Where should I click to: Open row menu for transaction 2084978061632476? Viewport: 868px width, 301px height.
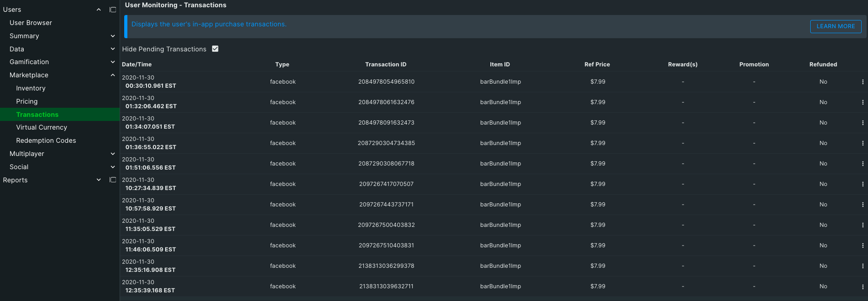(863, 102)
